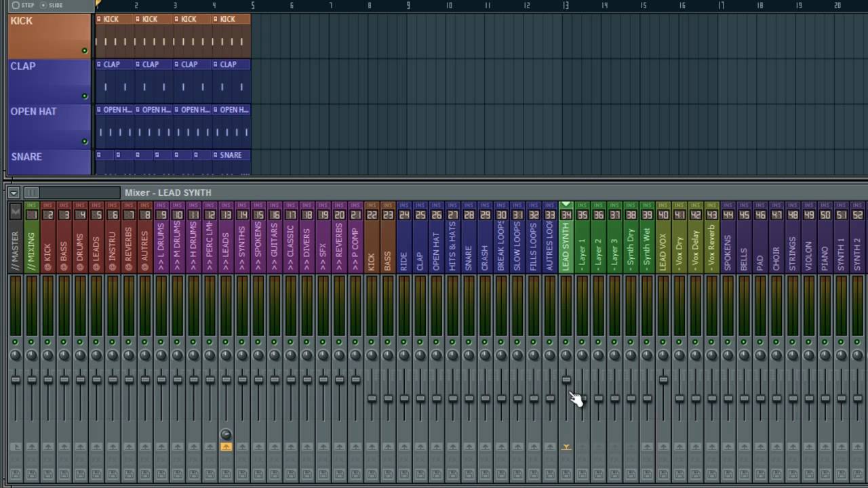Click the pan knob on the MASTER track
Screen dimensions: 868x488
pos(15,355)
